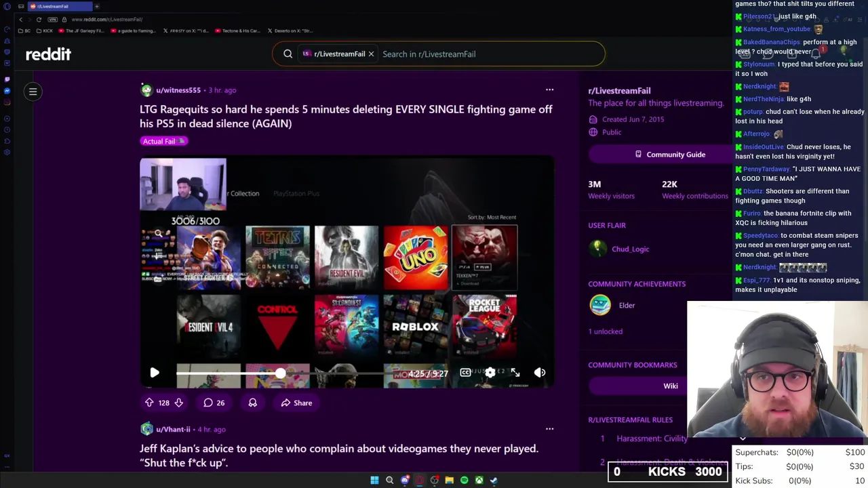Reload the current browser page
The image size is (868, 488).
click(39, 20)
